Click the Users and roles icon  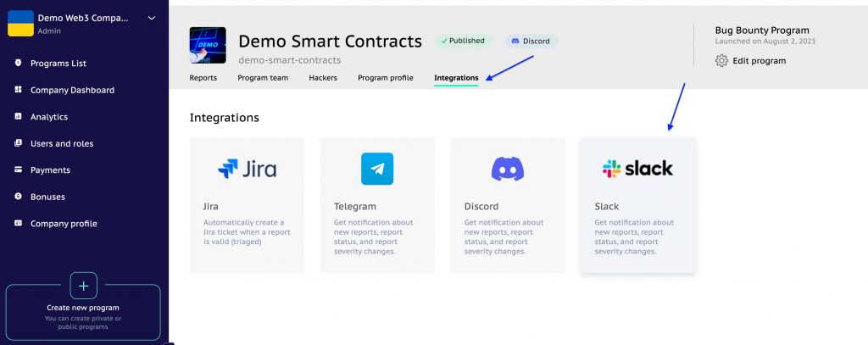point(19,143)
